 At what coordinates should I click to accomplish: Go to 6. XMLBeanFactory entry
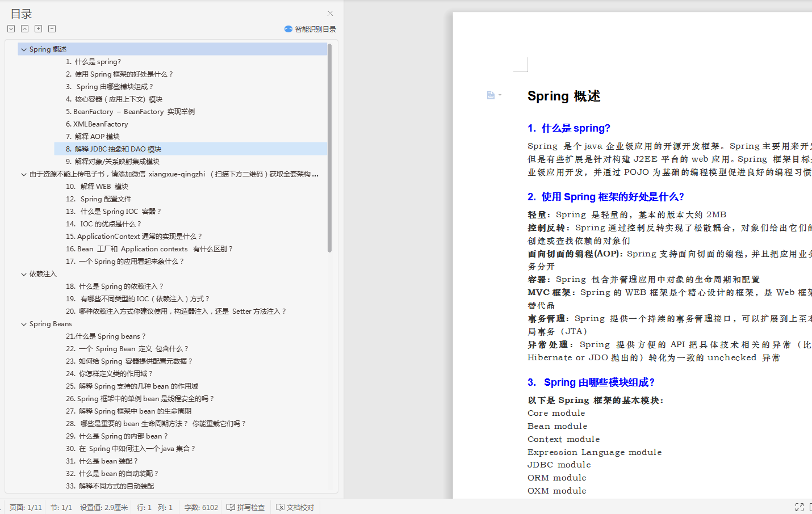click(x=97, y=124)
